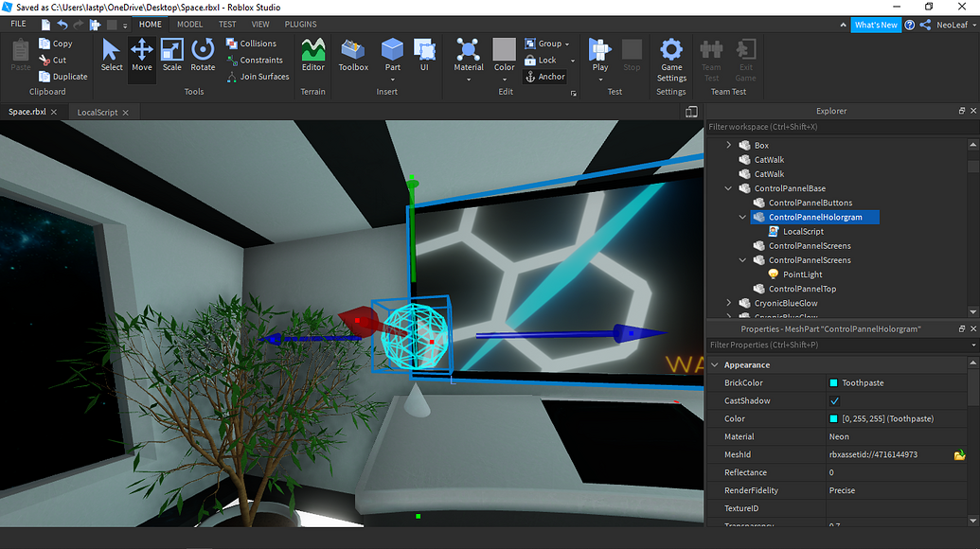The height and width of the screenshot is (549, 980).
Task: Switch to the VIEW ribbon tab
Action: coord(260,25)
